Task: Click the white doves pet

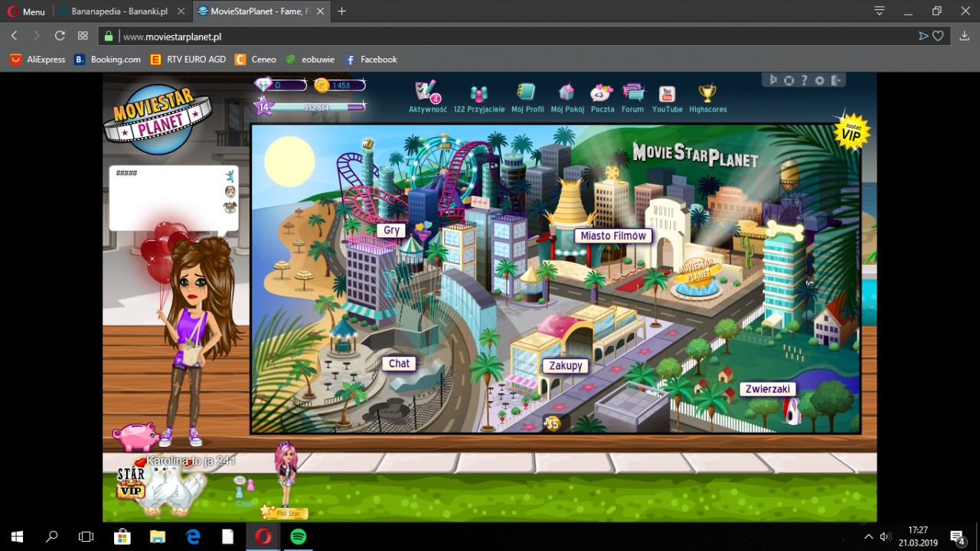Action: (x=176, y=490)
